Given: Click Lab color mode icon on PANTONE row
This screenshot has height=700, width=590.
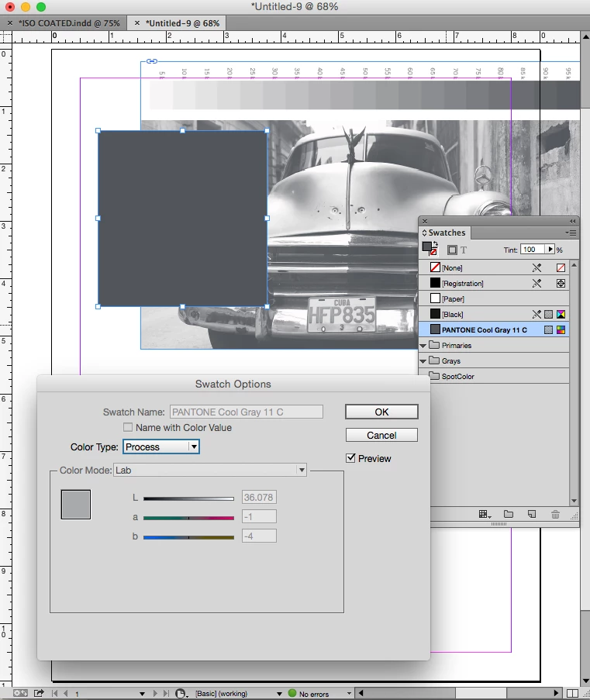Looking at the screenshot, I should 561,330.
